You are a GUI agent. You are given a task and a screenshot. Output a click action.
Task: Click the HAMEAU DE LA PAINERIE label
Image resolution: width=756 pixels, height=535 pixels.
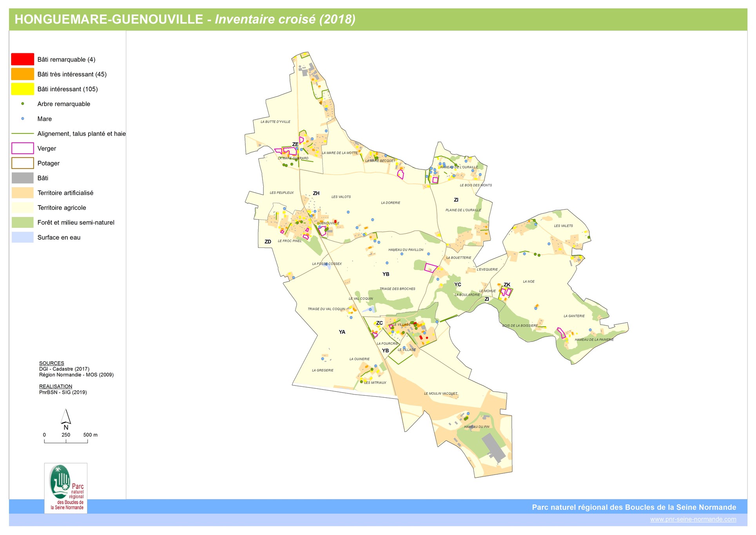(594, 340)
